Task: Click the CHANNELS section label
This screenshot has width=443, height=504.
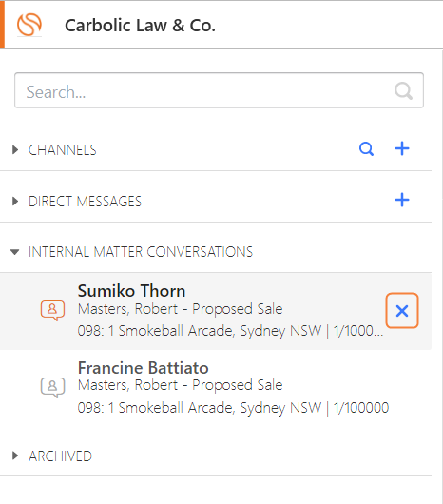Action: click(x=63, y=150)
